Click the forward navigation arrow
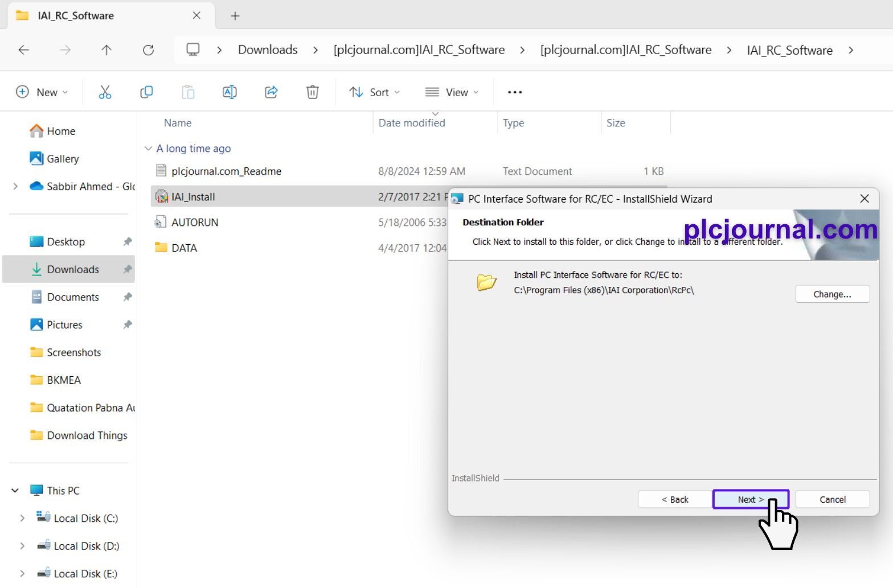Screen dimensions: 893x588 click(x=65, y=50)
